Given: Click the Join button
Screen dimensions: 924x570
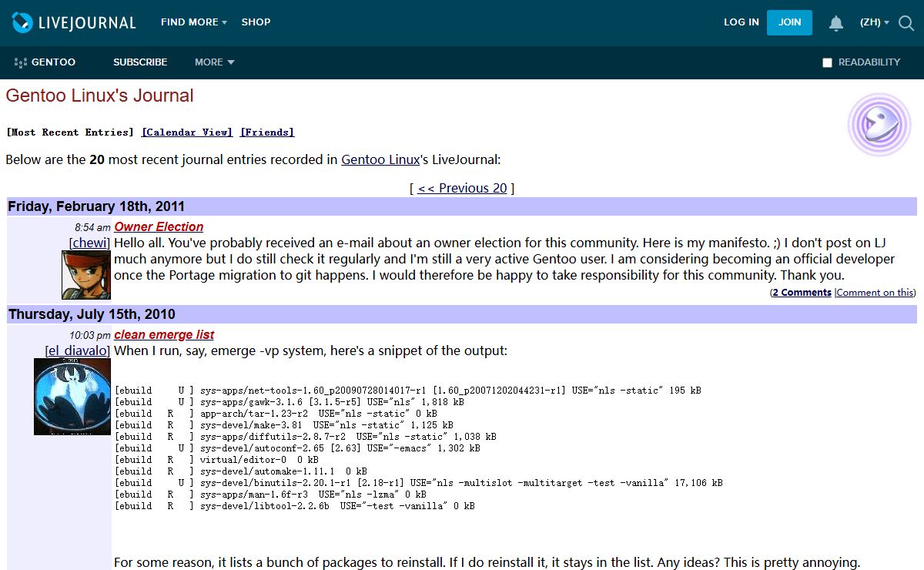Looking at the screenshot, I should coord(789,22).
